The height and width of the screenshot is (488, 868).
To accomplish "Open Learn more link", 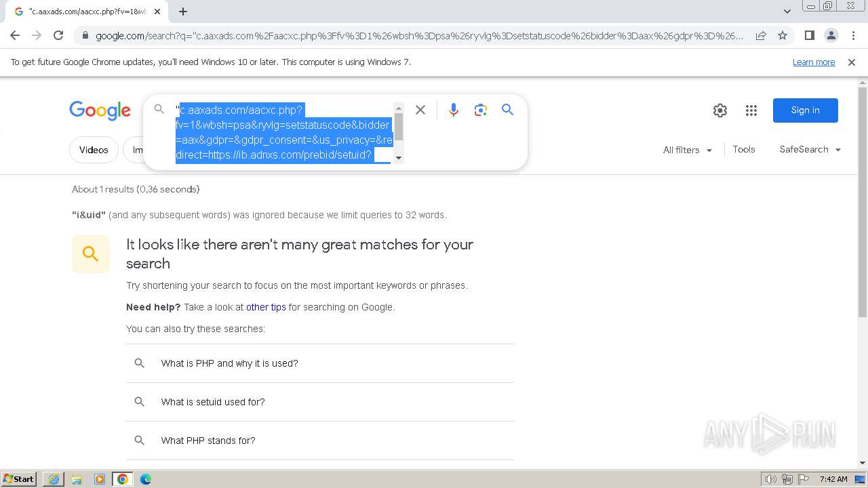I will (x=814, y=62).
